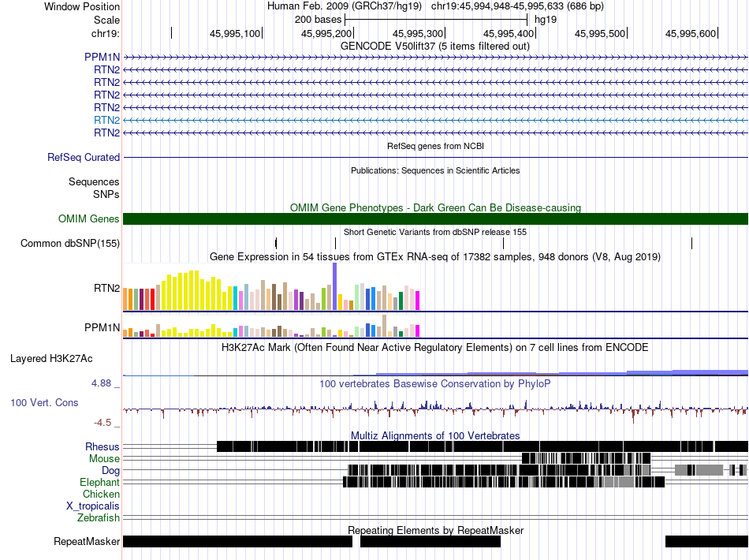
Task: Click the PPM1N transcript arrow line
Action: point(436,58)
